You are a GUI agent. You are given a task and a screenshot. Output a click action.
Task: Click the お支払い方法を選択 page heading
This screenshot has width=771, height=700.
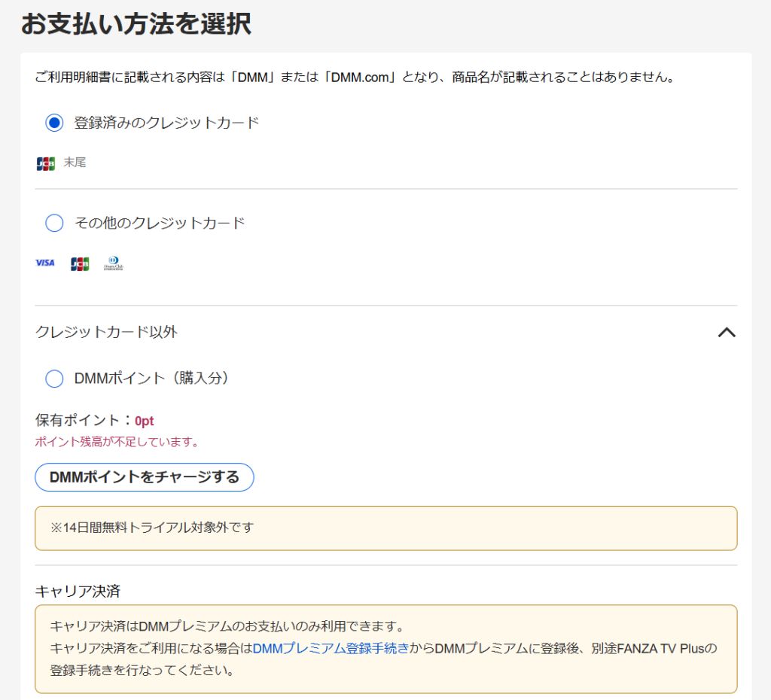(x=136, y=24)
